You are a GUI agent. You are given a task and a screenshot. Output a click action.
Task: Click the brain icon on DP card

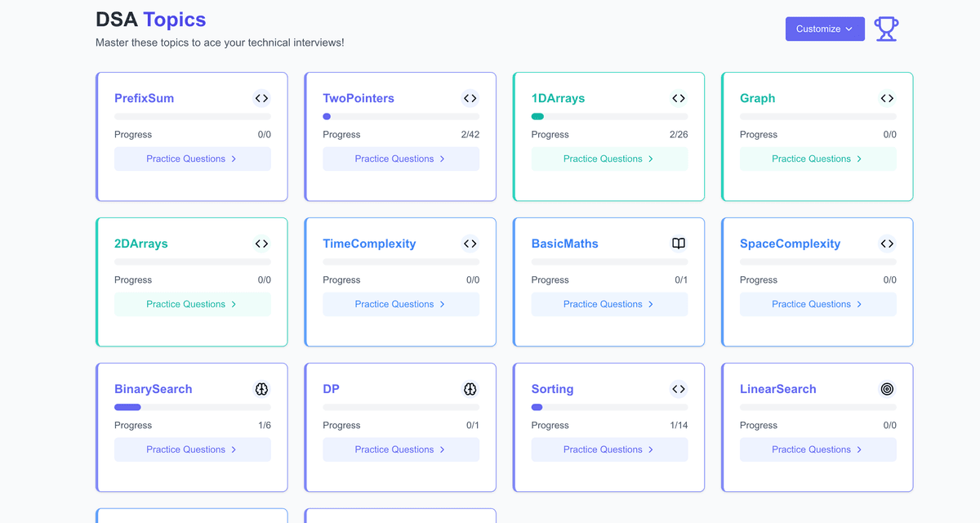point(470,389)
